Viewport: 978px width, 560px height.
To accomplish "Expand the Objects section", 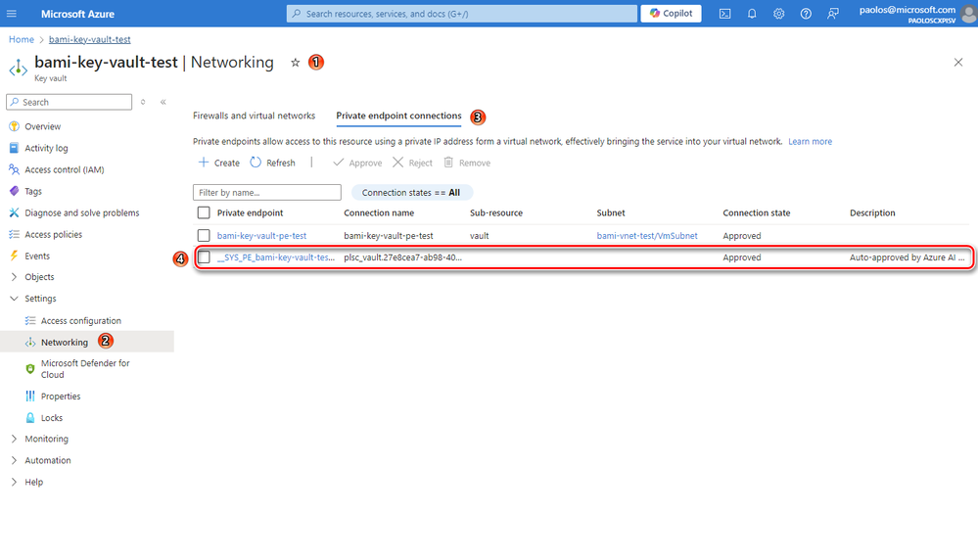I will point(14,277).
